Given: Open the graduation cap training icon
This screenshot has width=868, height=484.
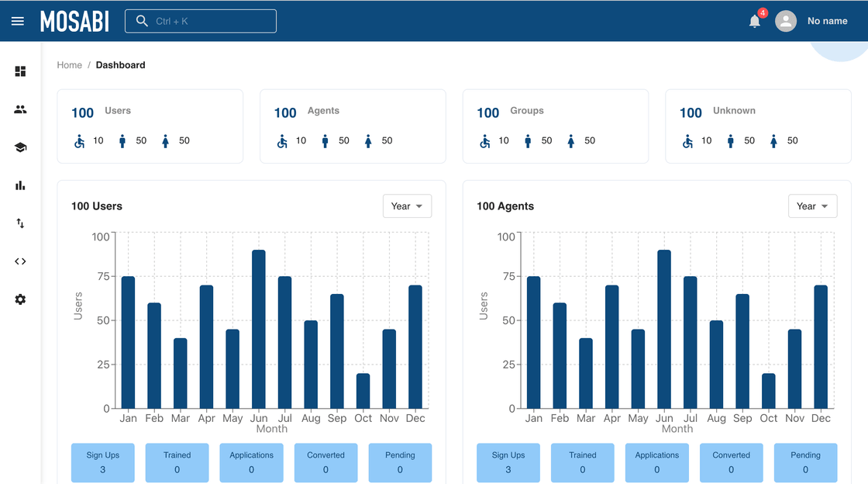Looking at the screenshot, I should click(x=20, y=147).
